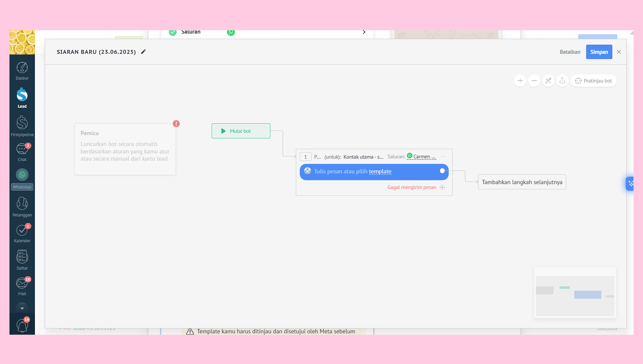The image size is (643, 364).
Task: Click the Simpan button
Action: [x=599, y=52]
